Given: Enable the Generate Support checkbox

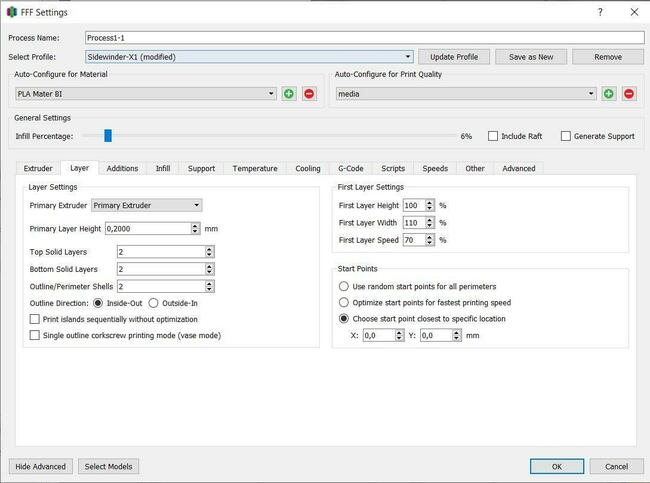Looking at the screenshot, I should tap(566, 136).
